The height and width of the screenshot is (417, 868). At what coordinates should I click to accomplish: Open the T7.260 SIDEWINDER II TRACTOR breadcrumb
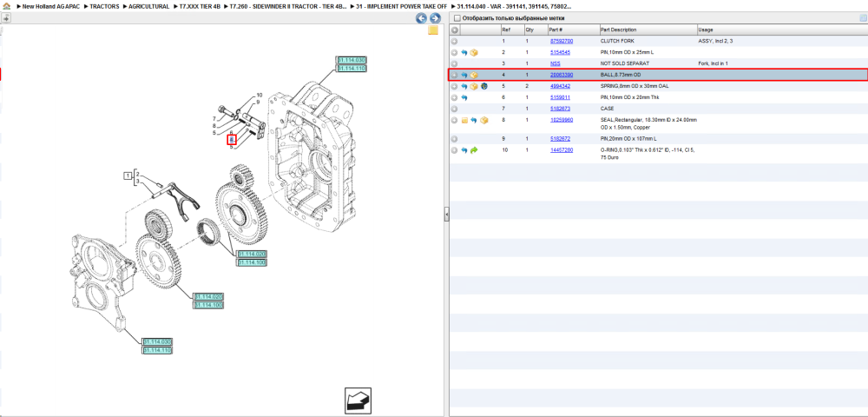click(288, 6)
